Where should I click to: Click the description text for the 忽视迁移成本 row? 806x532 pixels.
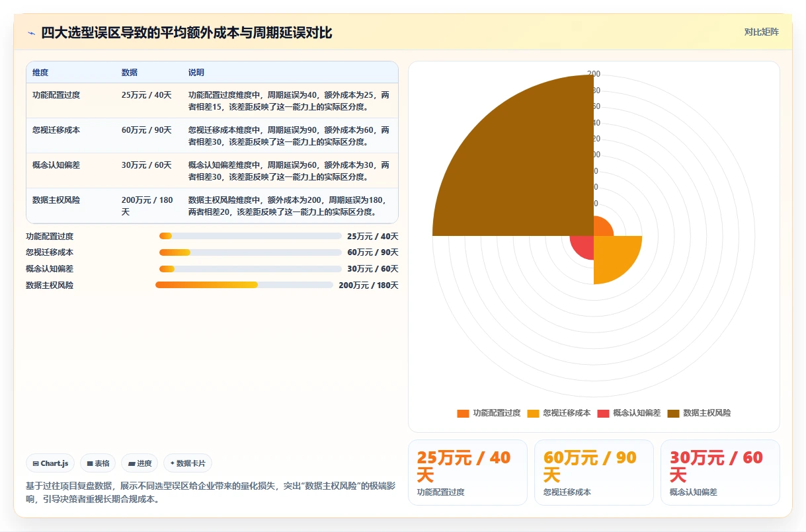pos(289,135)
